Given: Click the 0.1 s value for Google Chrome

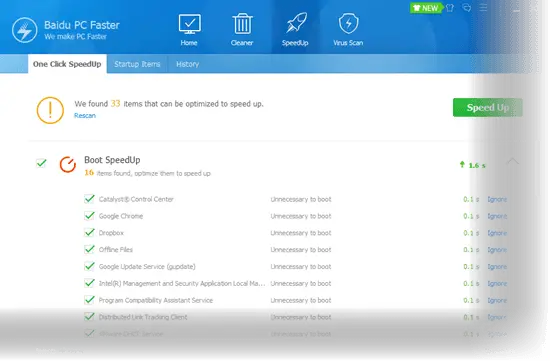Looking at the screenshot, I should [471, 216].
